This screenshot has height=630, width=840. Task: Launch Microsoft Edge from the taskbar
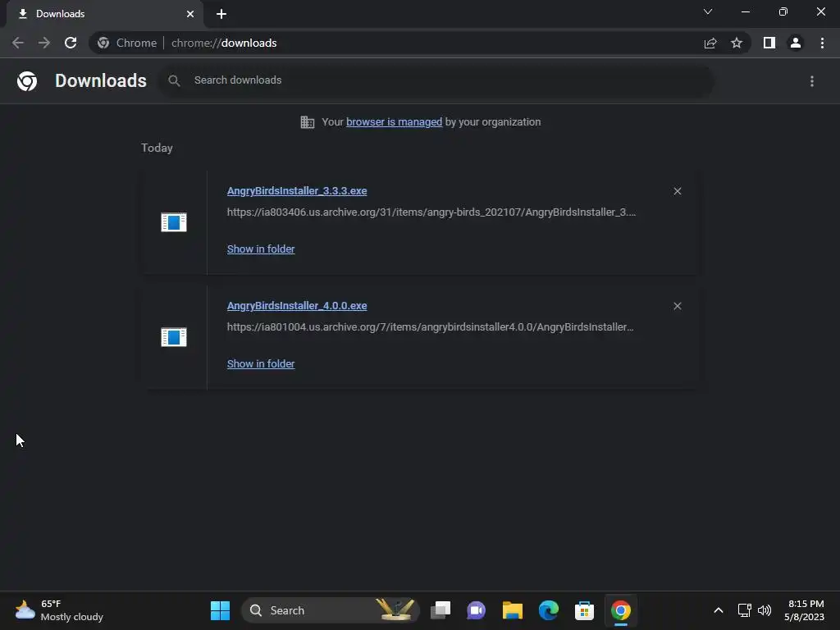[x=549, y=610]
